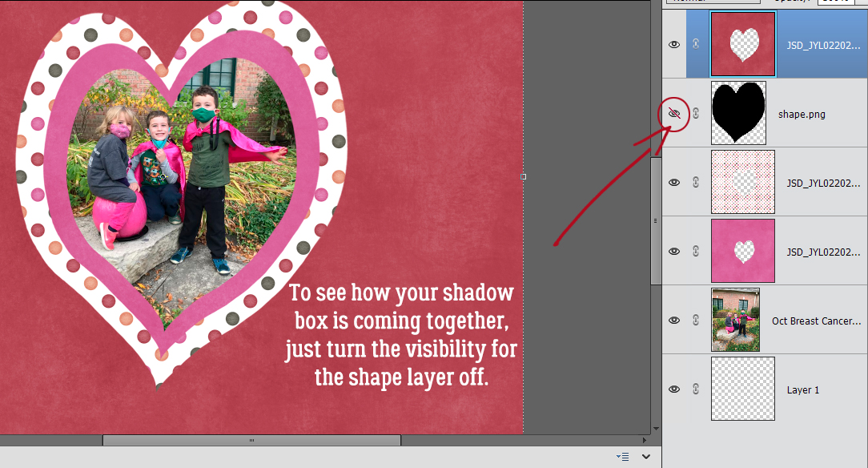868x468 pixels.
Task: Click the canvas horizontal scrollbar thumb
Action: coord(251,440)
